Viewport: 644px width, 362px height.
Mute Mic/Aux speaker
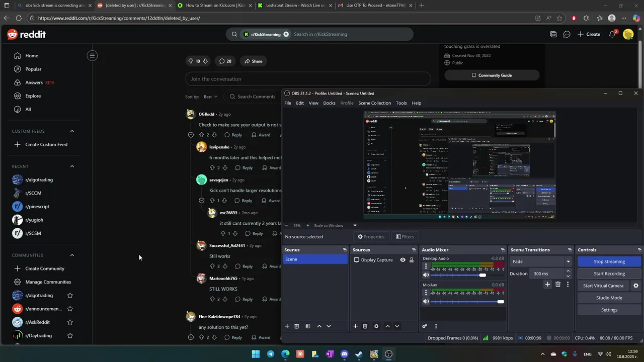click(x=426, y=301)
